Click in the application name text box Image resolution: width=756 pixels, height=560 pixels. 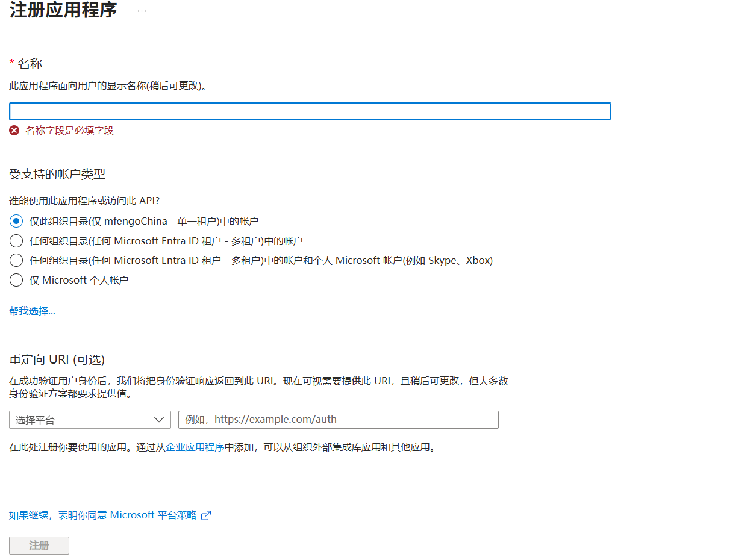click(x=310, y=111)
